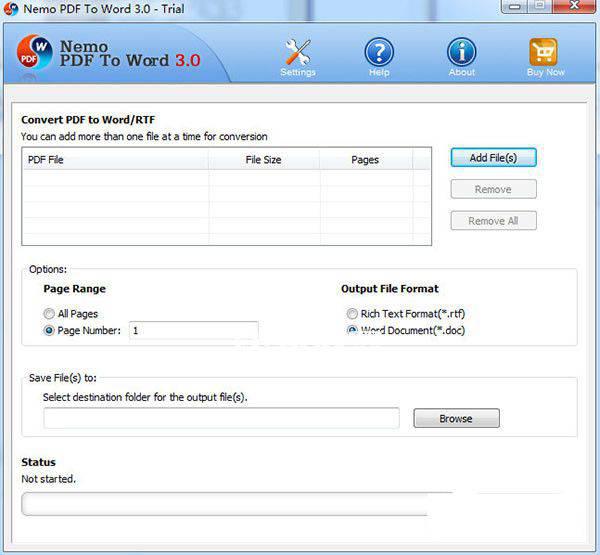Close the Nemo PDF To Word window
The image size is (600, 555).
click(x=574, y=6)
